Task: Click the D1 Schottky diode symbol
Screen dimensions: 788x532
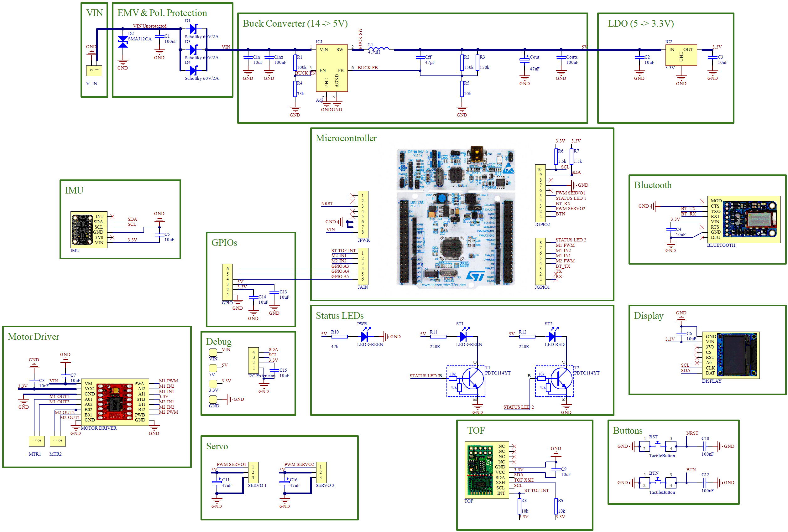Action: point(194,29)
